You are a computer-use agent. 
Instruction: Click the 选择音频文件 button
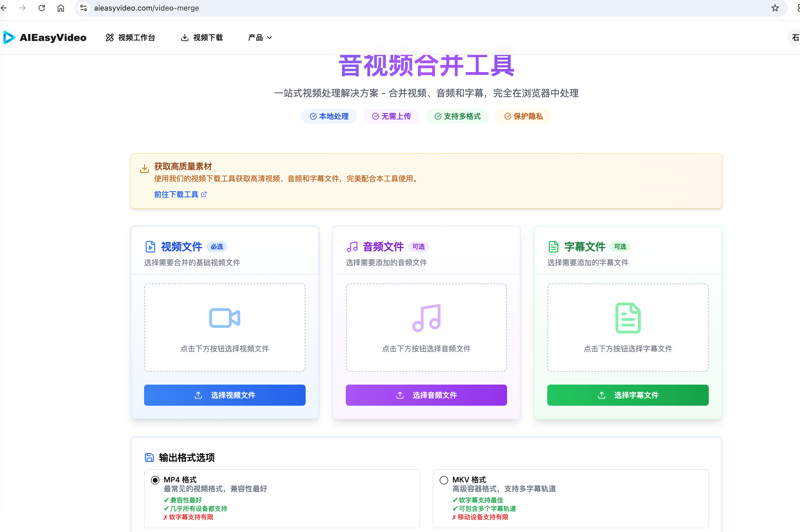click(x=426, y=395)
